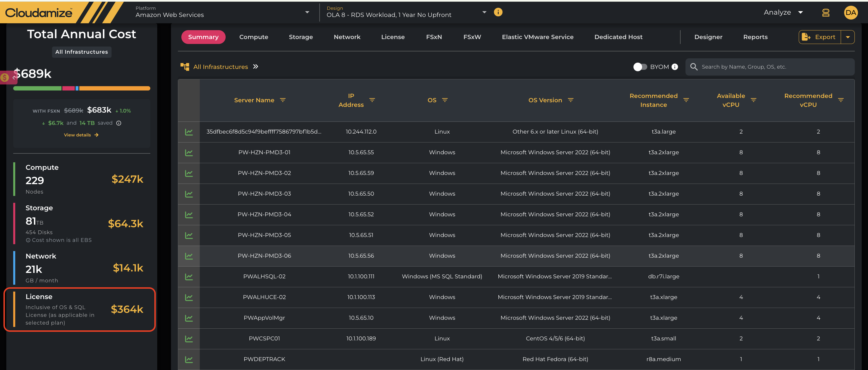The height and width of the screenshot is (370, 868).
Task: Open trend chart for PW-HZN-PMD3-01
Action: click(189, 153)
